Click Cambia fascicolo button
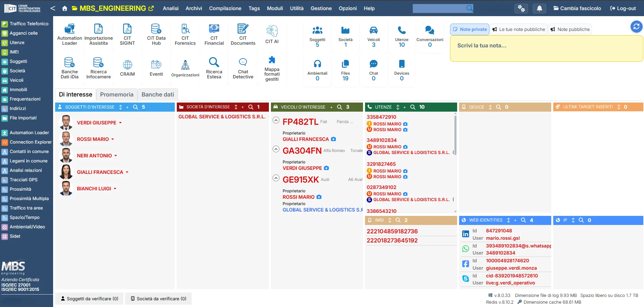The image size is (644, 307). 577,8
